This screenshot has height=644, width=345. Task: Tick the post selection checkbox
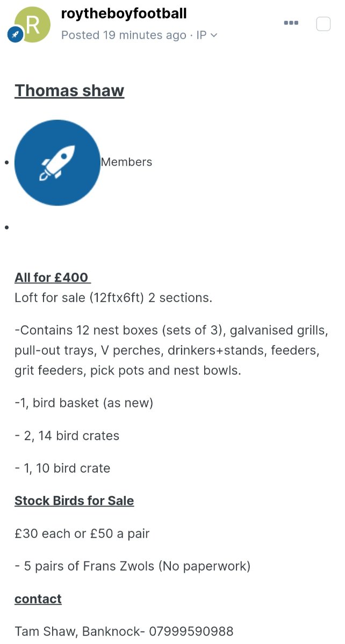[323, 24]
